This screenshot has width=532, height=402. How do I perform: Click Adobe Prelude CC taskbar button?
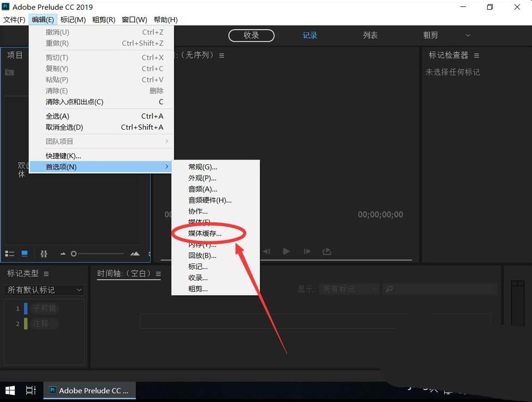(x=89, y=390)
